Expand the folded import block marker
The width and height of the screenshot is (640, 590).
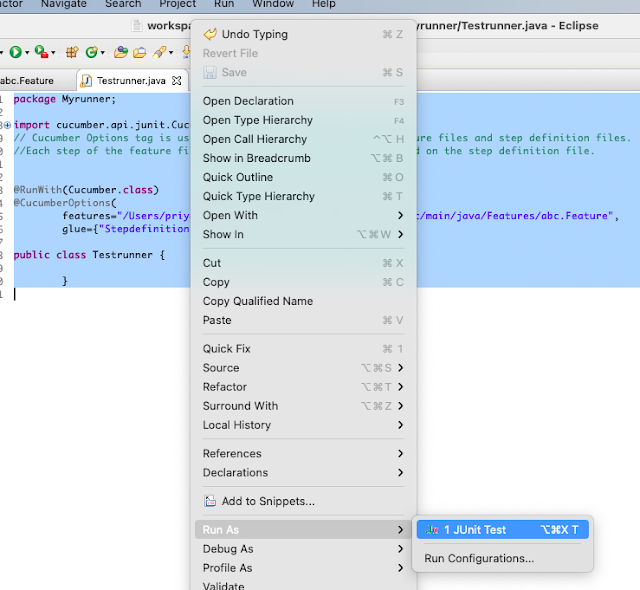click(x=7, y=125)
